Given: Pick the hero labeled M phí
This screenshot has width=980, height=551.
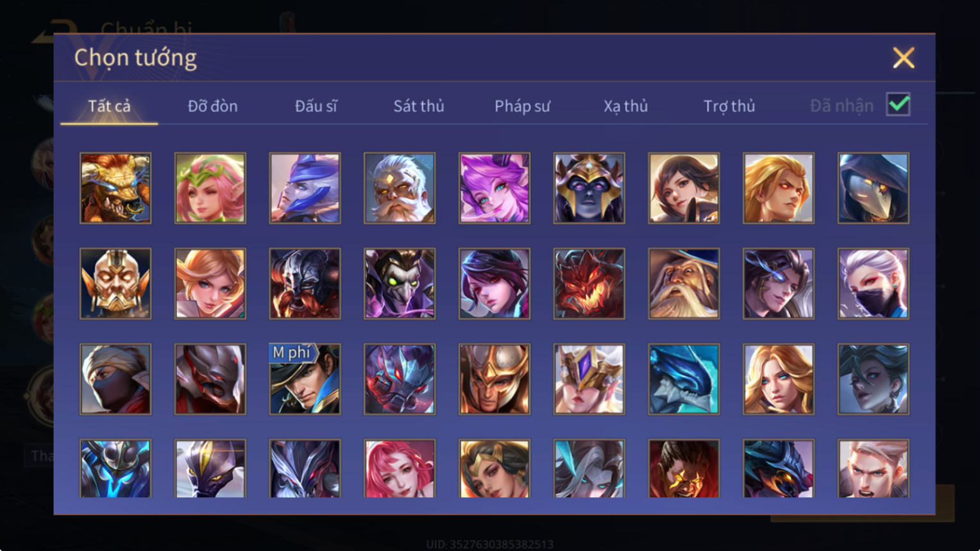Looking at the screenshot, I should tap(305, 379).
